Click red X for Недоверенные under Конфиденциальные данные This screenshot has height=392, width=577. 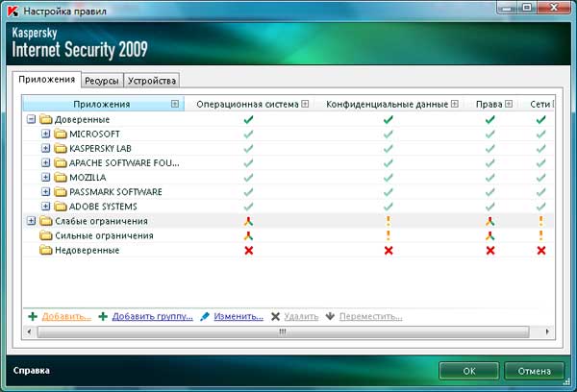coord(389,251)
